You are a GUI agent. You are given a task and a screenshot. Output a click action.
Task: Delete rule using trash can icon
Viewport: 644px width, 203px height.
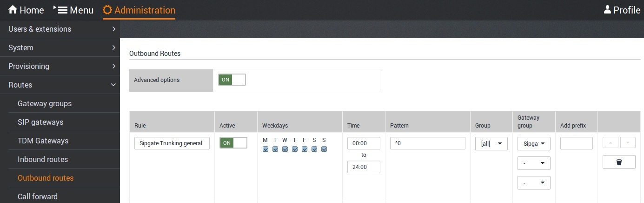point(619,162)
